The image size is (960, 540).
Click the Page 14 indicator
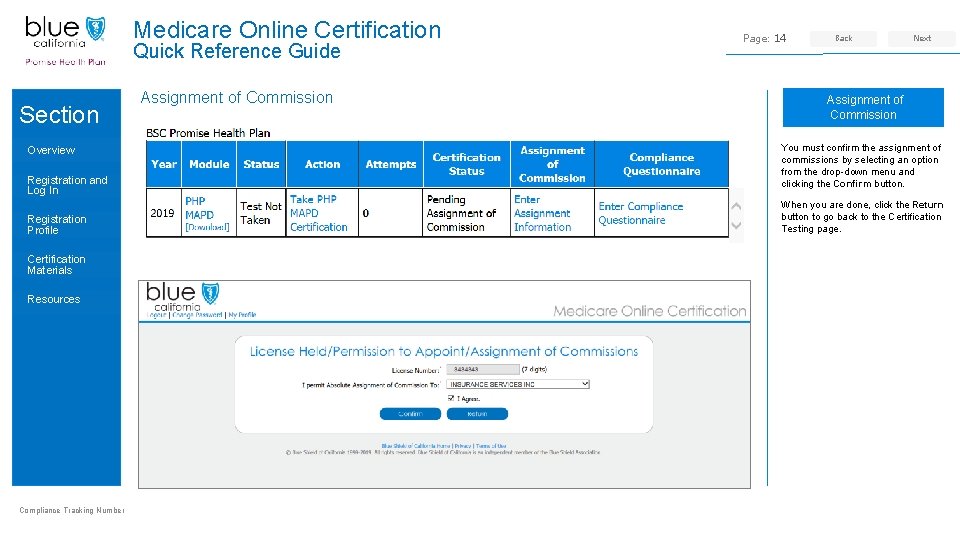point(764,38)
